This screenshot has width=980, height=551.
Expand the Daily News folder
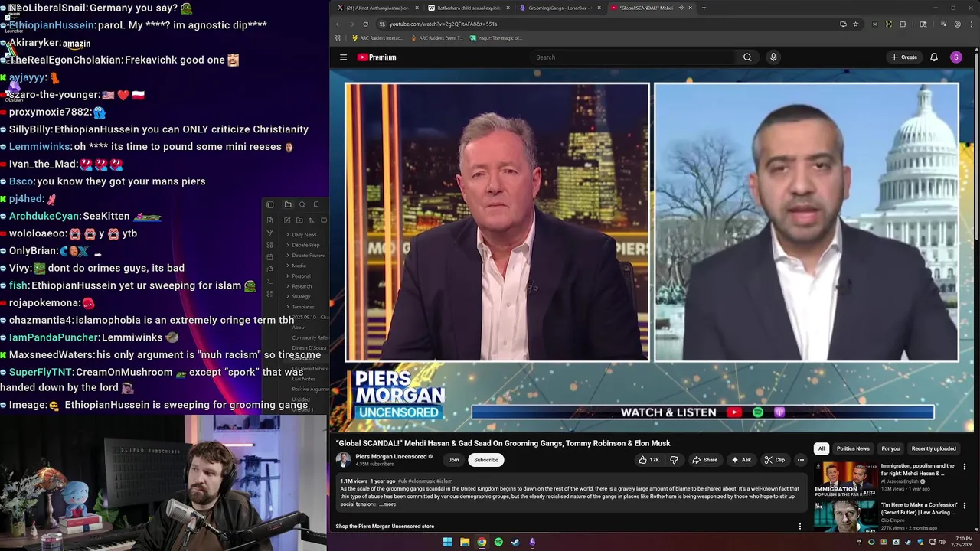click(304, 234)
